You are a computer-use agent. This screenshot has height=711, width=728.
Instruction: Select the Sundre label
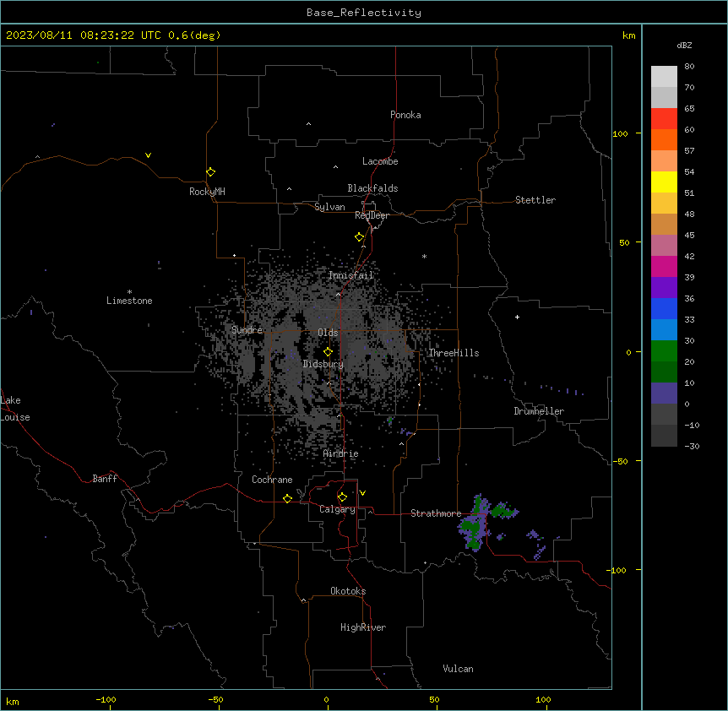(247, 330)
